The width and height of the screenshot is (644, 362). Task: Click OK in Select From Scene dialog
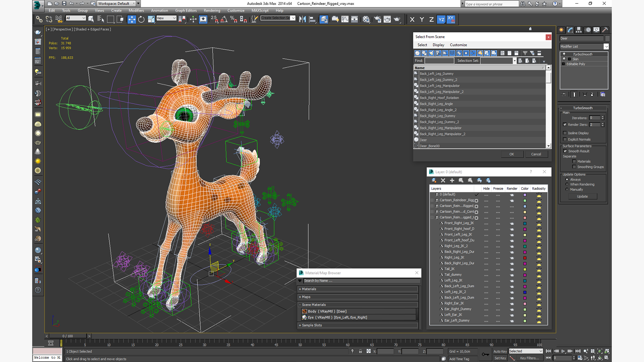pyautogui.click(x=512, y=154)
